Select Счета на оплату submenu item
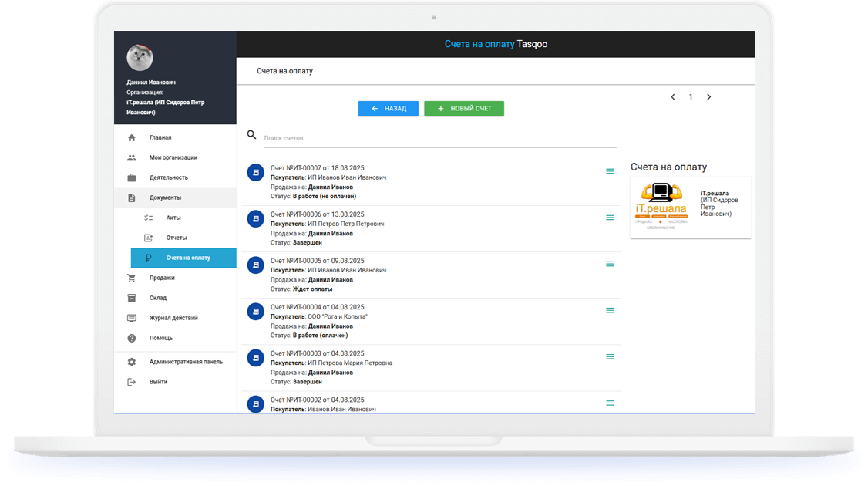 [183, 258]
